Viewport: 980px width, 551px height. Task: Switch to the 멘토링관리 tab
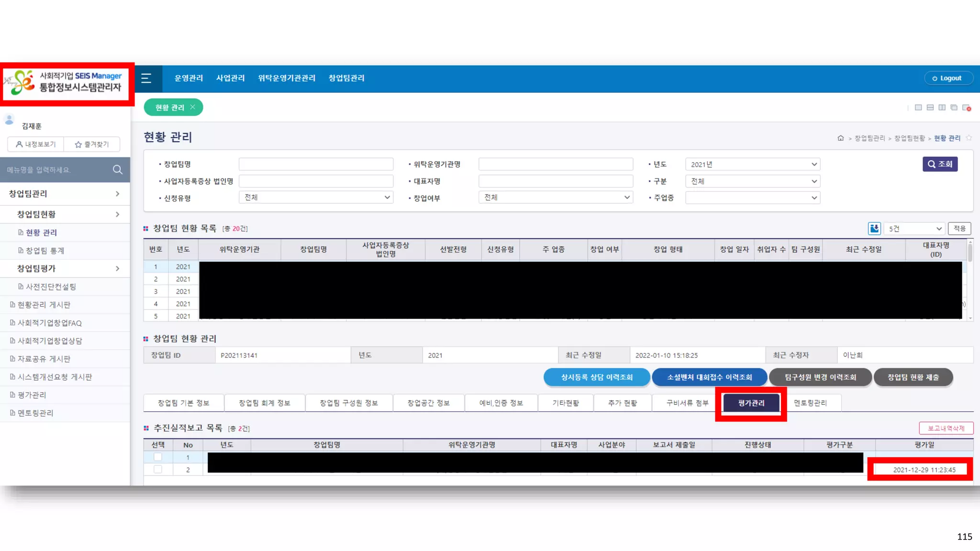coord(810,403)
